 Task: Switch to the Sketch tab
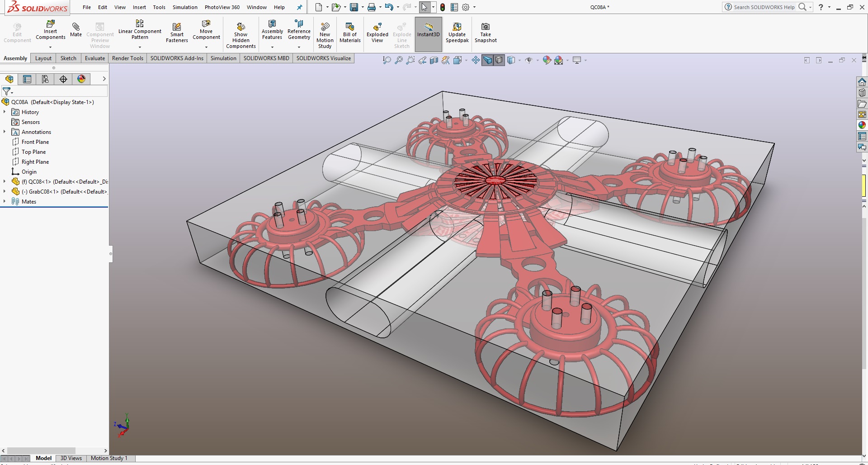tap(68, 58)
